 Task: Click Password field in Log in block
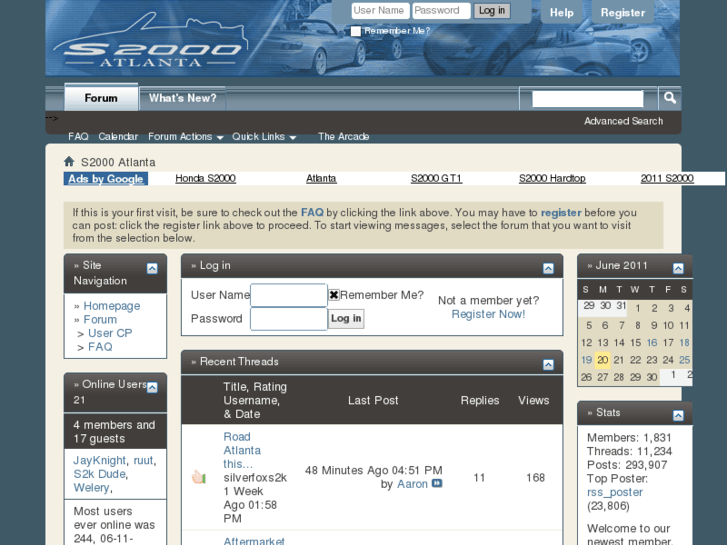pos(289,319)
